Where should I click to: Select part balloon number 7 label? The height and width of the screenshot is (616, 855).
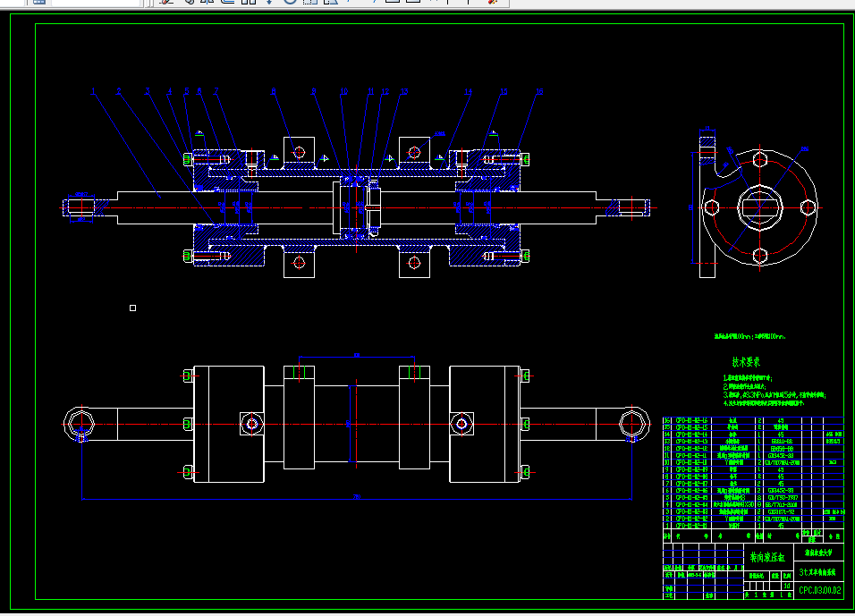[x=216, y=91]
